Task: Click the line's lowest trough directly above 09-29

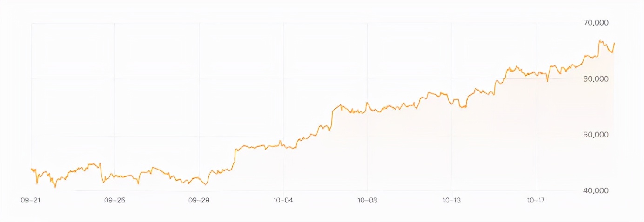Action: [x=205, y=184]
